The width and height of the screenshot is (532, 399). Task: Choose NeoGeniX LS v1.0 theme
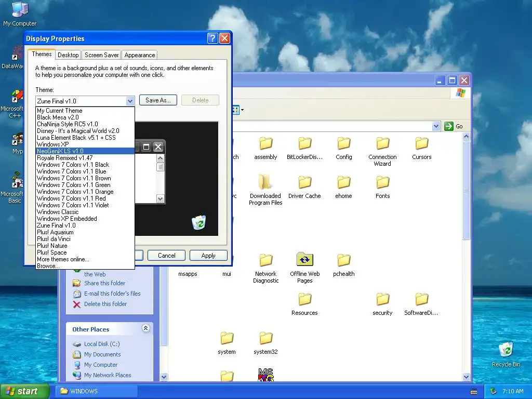(85, 151)
